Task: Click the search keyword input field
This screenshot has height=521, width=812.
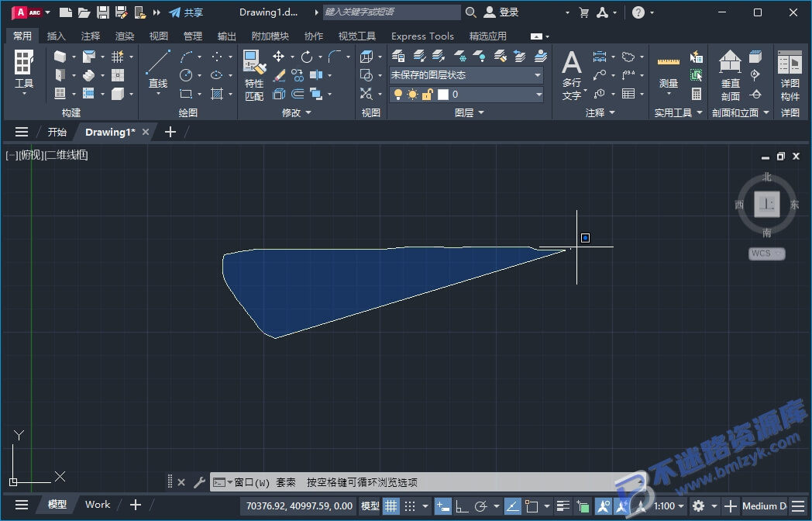Action: [x=391, y=12]
